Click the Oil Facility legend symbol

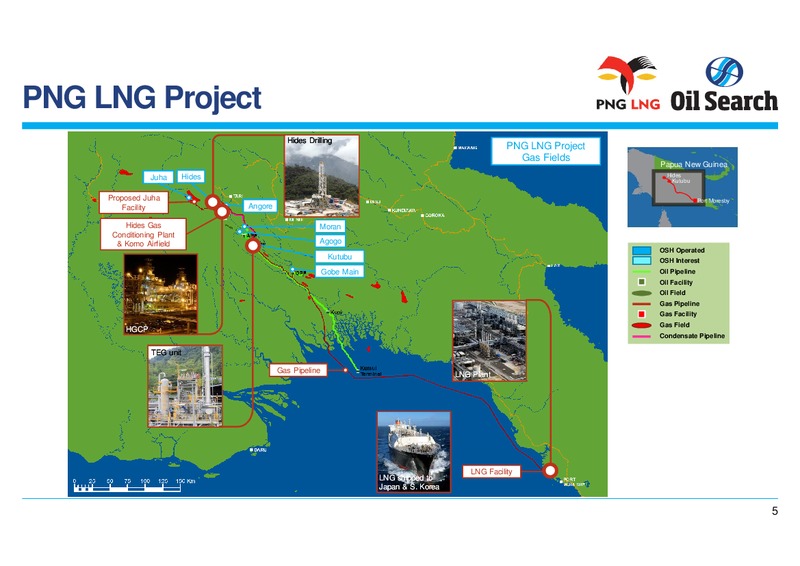(x=642, y=282)
